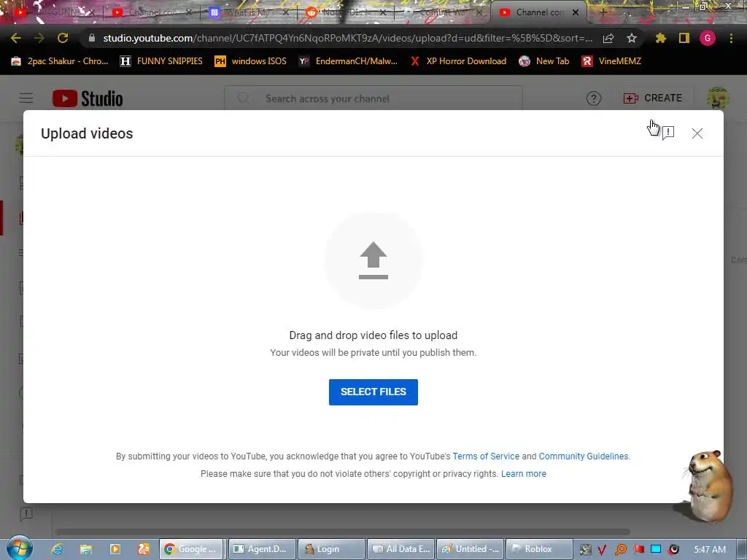The width and height of the screenshot is (747, 560).
Task: Open the New Tab bookmark
Action: point(544,61)
